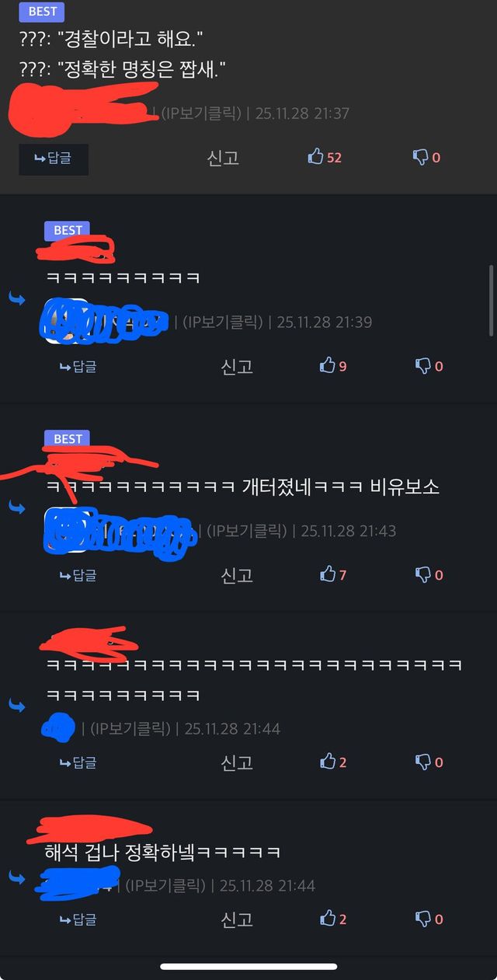The height and width of the screenshot is (980, 497).
Task: Upvote the 개터졌네 비유보소 reply
Action: (x=333, y=574)
